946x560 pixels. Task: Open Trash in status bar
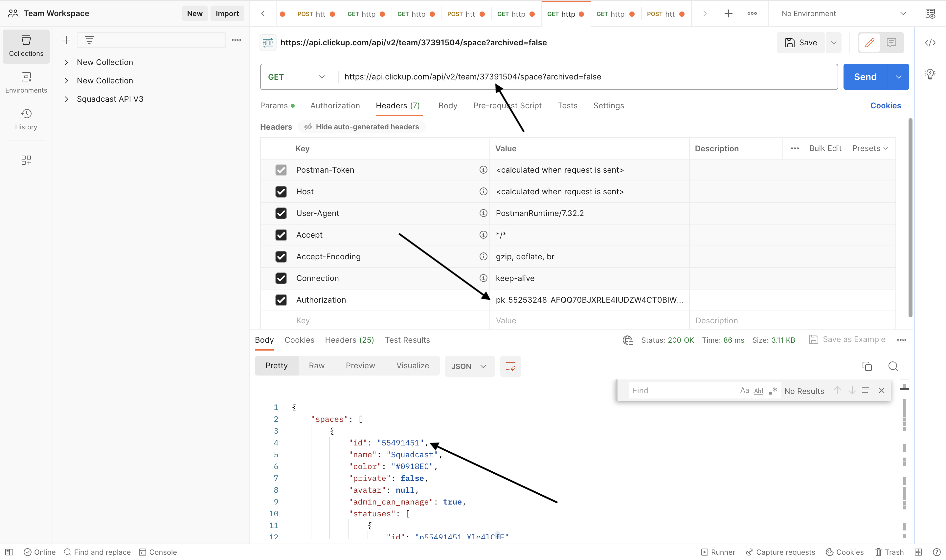click(890, 552)
